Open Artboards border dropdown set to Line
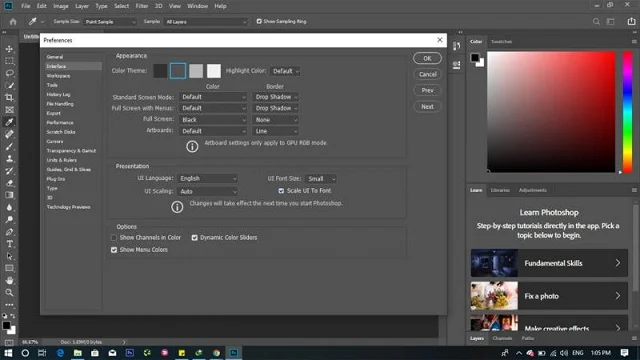 (276, 131)
